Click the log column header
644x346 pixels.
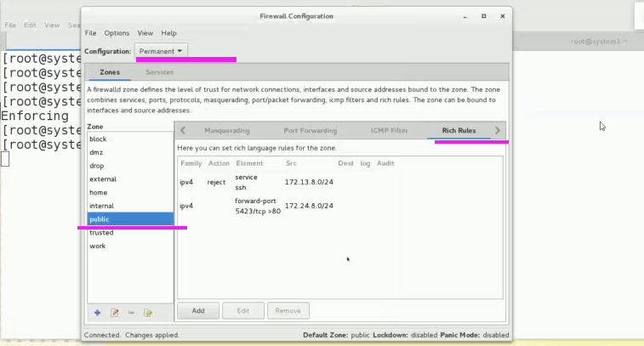pyautogui.click(x=365, y=163)
